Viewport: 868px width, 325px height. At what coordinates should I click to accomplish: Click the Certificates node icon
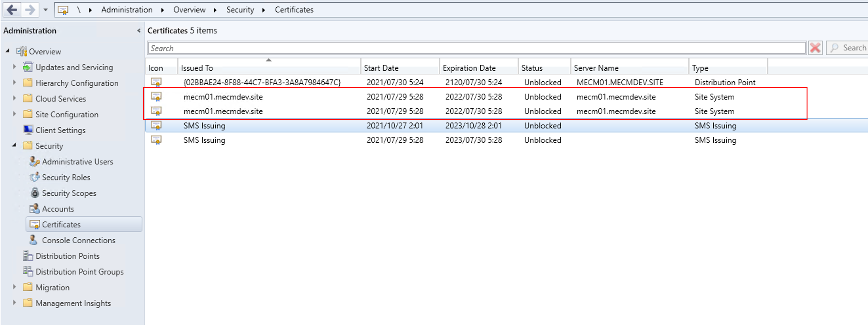35,224
